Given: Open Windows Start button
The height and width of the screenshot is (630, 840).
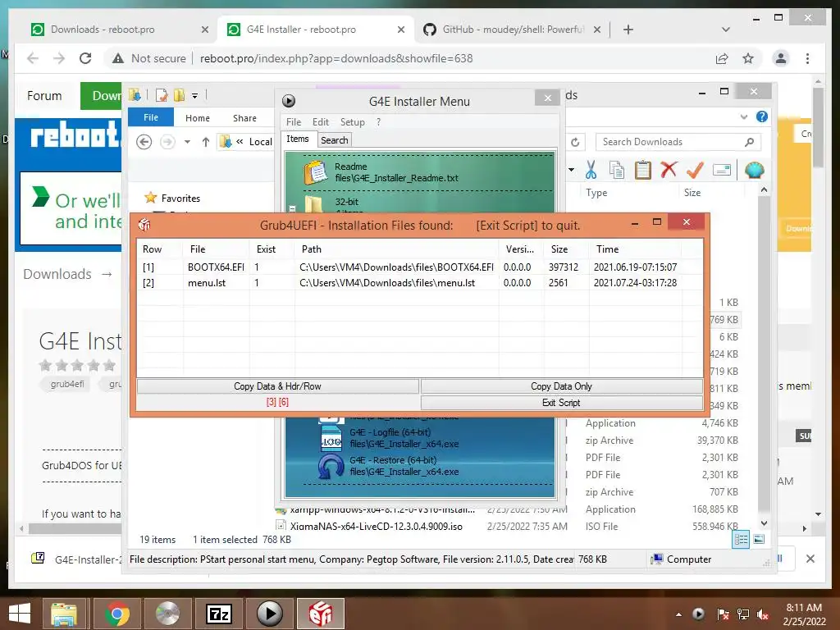Looking at the screenshot, I should click(20, 614).
